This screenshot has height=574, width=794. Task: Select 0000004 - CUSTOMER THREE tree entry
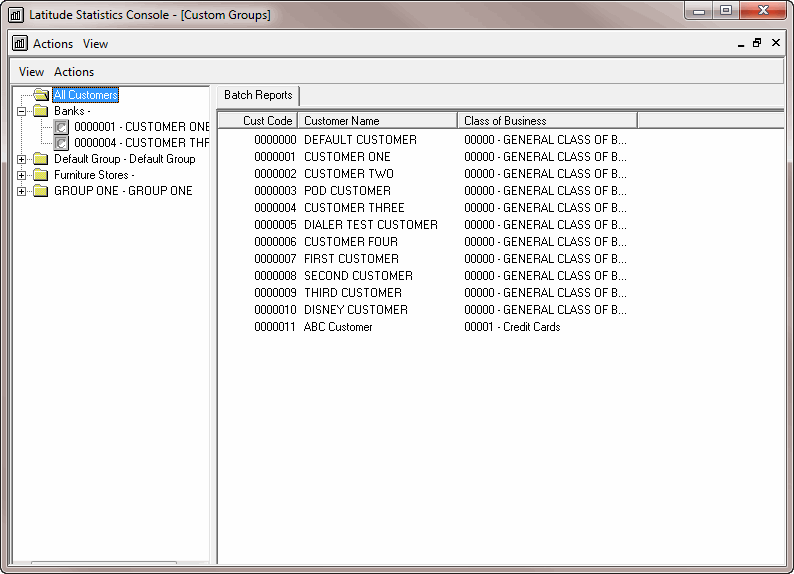coord(142,143)
